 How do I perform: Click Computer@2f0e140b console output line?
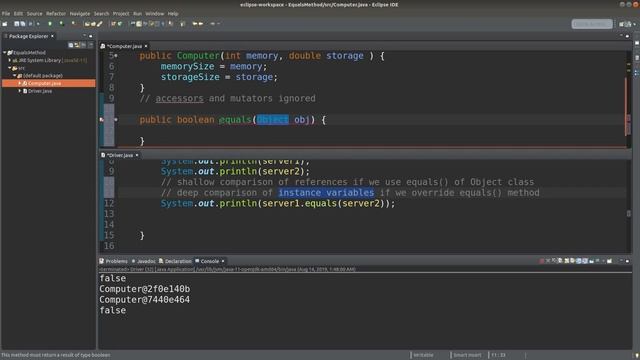144,289
